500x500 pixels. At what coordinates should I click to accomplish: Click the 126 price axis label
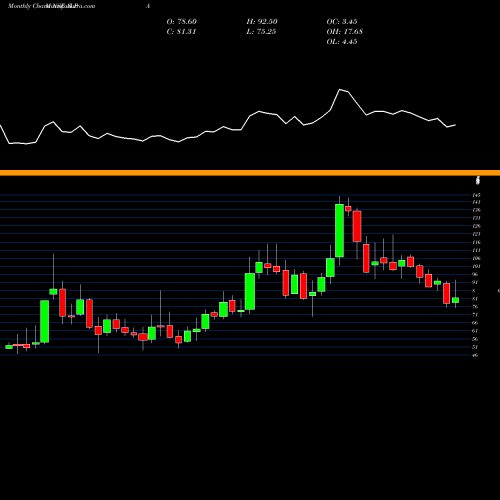[477, 226]
